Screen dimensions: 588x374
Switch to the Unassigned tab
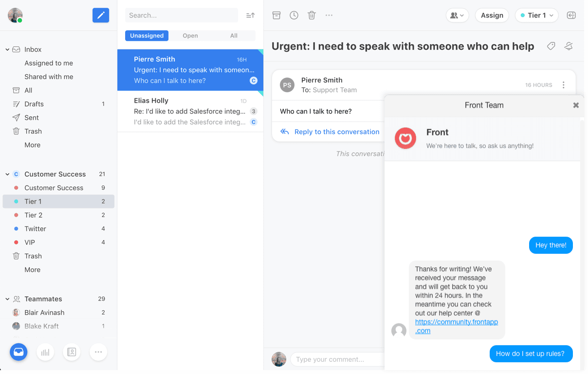[x=147, y=36]
